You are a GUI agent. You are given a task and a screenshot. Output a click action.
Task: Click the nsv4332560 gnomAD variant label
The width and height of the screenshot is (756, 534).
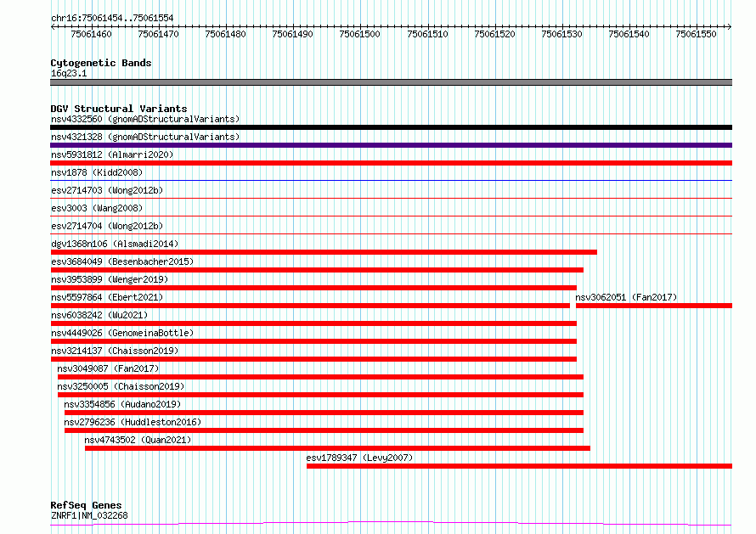[145, 119]
